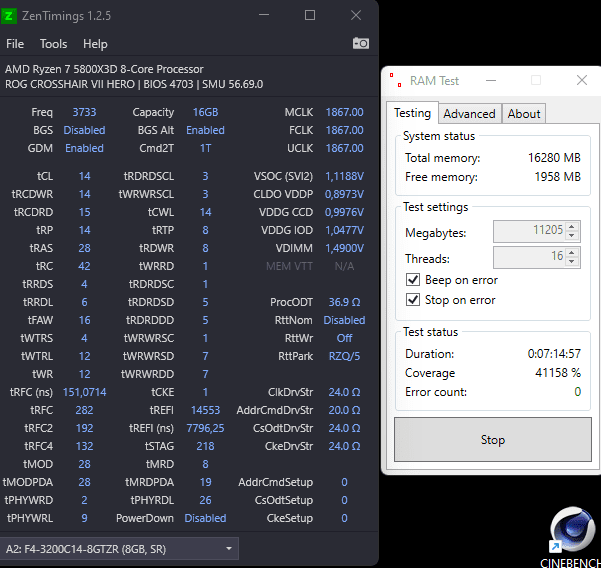601x568 pixels.
Task: Click the tREFI value 14553
Action: (x=205, y=410)
